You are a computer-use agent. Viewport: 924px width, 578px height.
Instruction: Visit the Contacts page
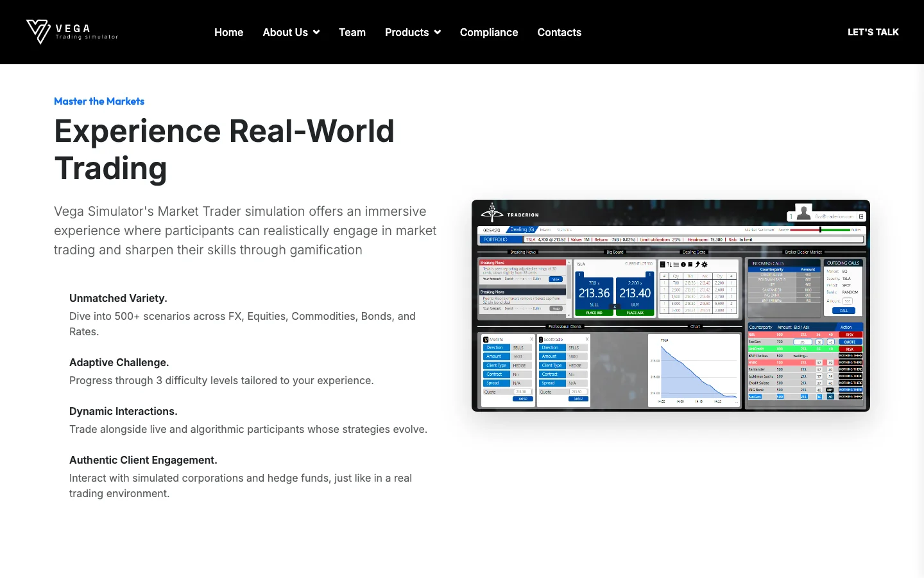tap(559, 32)
